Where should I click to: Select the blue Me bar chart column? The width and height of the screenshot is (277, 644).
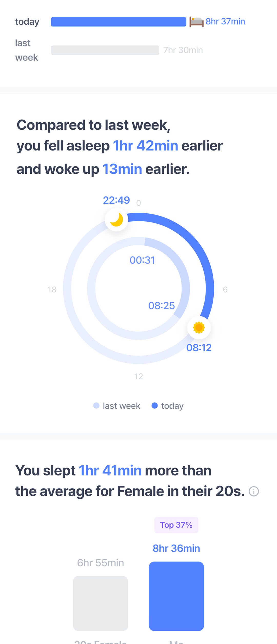pos(176,596)
